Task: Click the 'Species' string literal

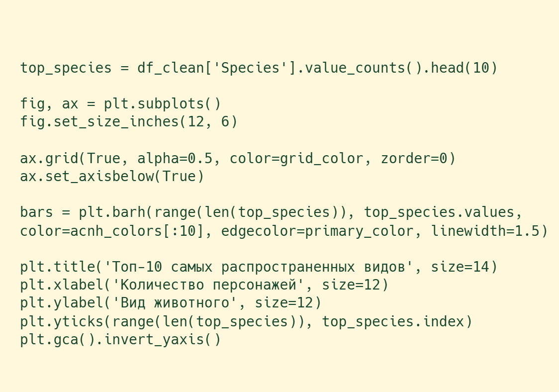Action: point(254,68)
